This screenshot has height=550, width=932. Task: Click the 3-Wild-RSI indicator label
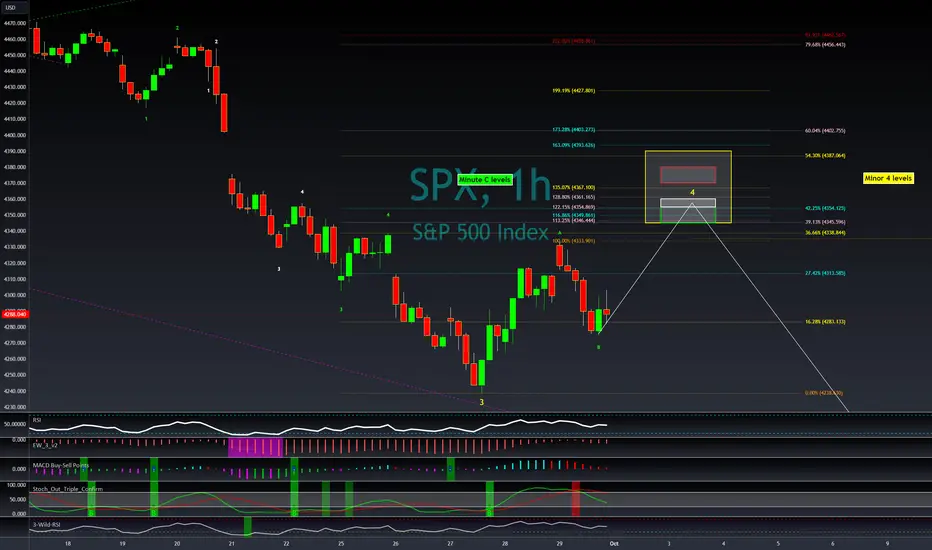pyautogui.click(x=46, y=524)
